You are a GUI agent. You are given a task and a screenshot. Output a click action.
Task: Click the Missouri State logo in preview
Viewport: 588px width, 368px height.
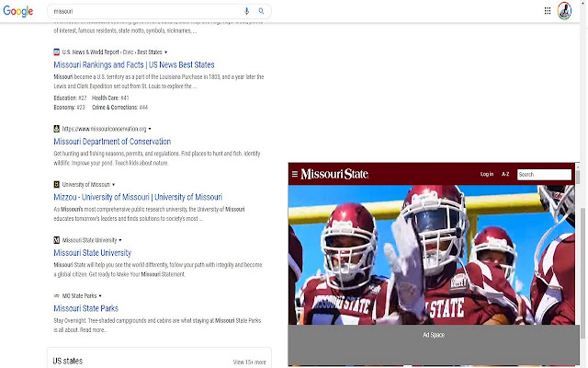pos(334,174)
